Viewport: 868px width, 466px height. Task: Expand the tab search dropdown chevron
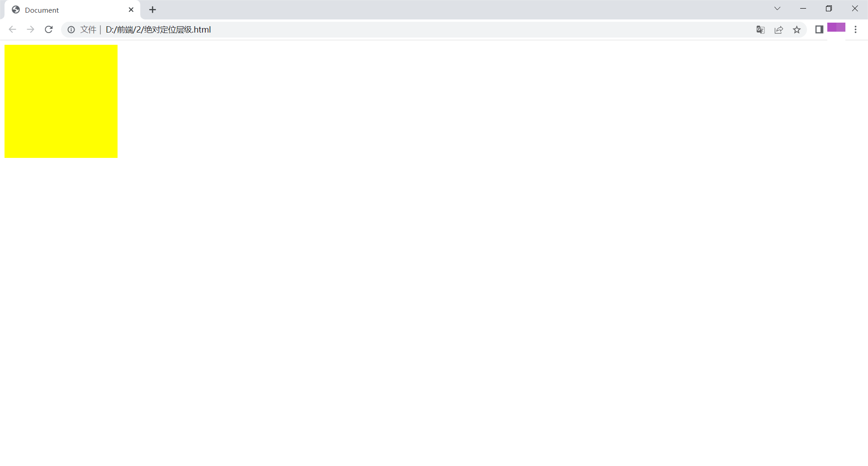click(x=778, y=9)
